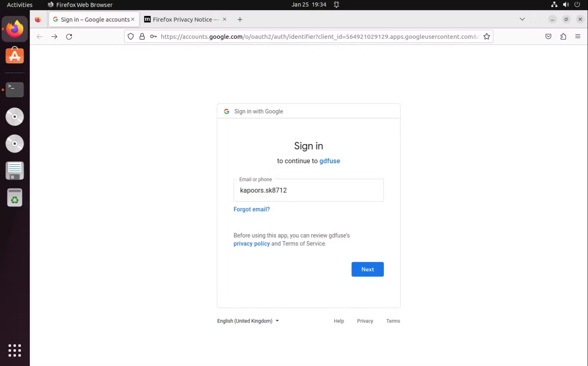Bookmark this page with the star icon
The image size is (588, 366).
point(487,37)
